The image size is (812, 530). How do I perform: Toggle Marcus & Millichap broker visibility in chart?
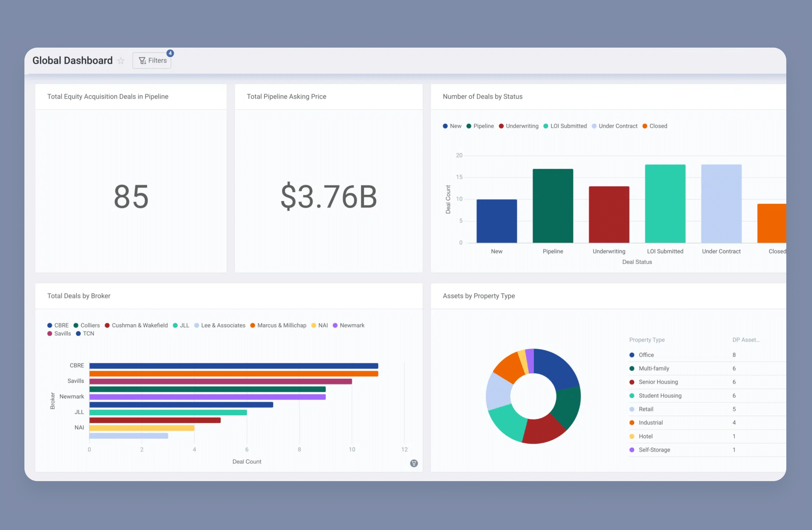[266, 325]
